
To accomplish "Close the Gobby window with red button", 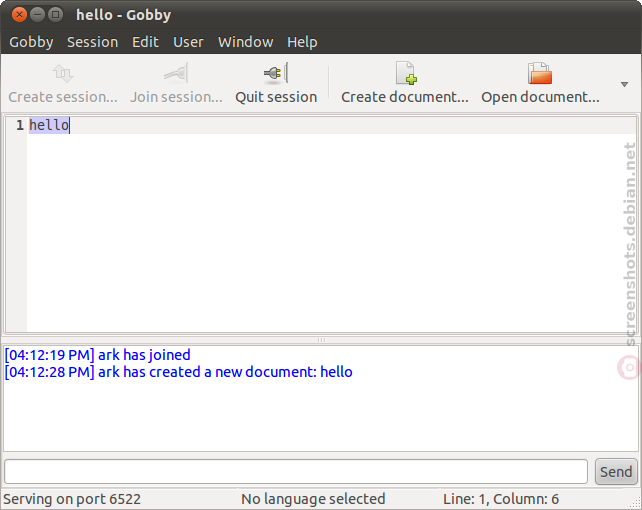I will (x=19, y=15).
